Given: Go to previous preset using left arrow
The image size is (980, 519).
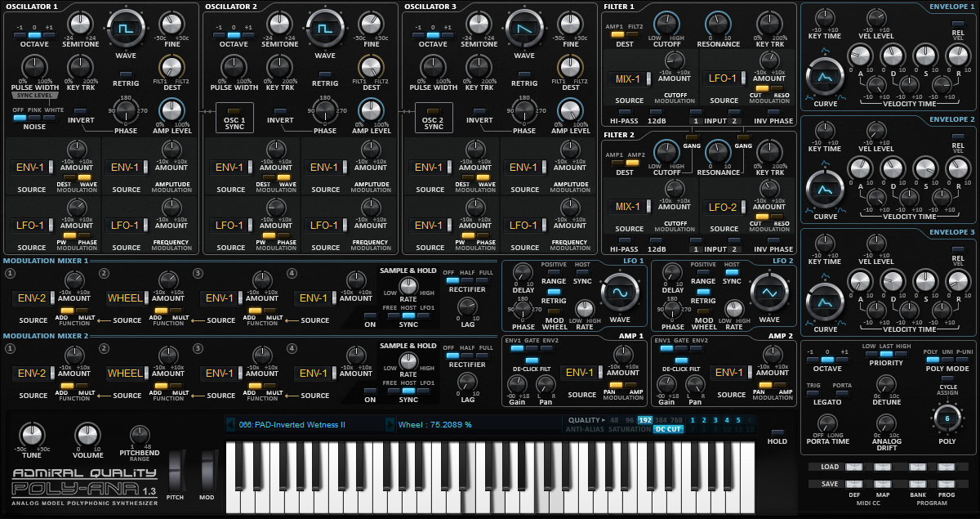Looking at the screenshot, I should pyautogui.click(x=230, y=424).
